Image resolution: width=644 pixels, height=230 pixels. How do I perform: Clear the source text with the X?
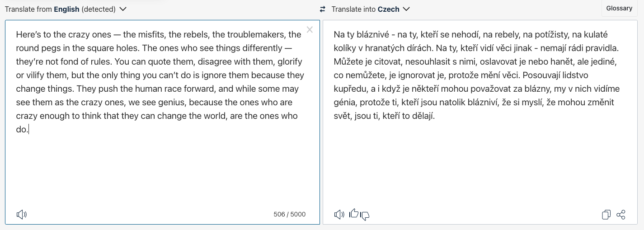(x=310, y=30)
